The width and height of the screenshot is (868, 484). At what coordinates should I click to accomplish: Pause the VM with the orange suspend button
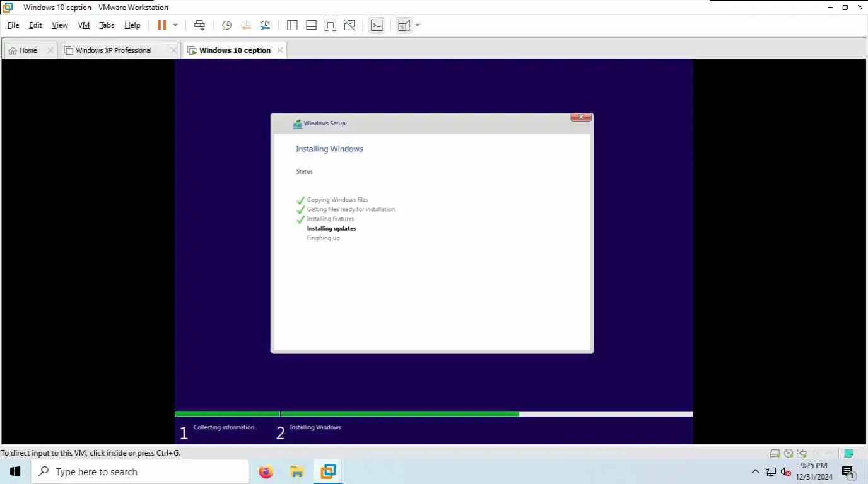tap(162, 25)
